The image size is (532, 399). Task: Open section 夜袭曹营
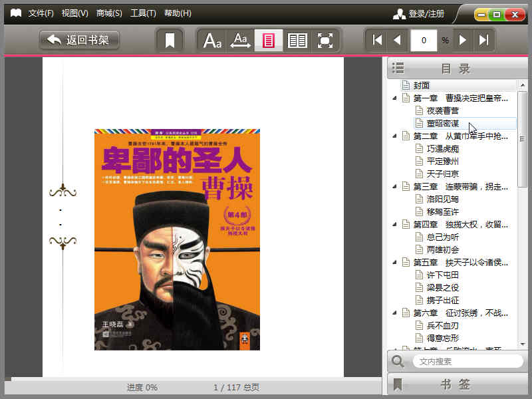click(442, 111)
